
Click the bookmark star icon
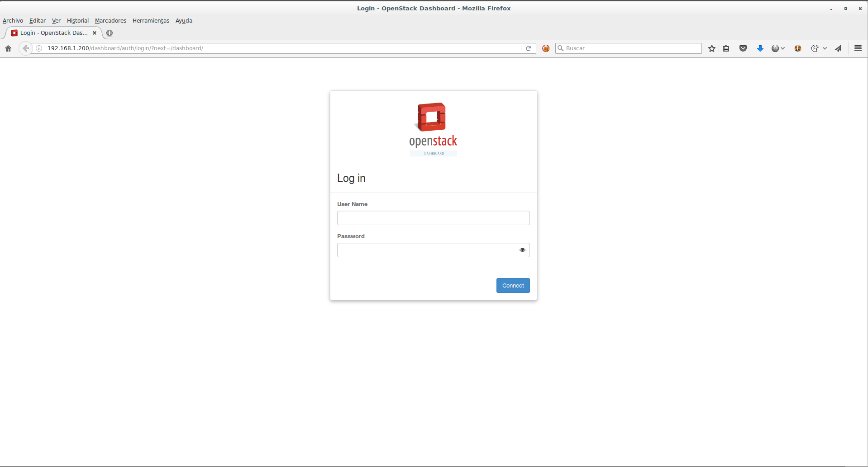point(711,48)
